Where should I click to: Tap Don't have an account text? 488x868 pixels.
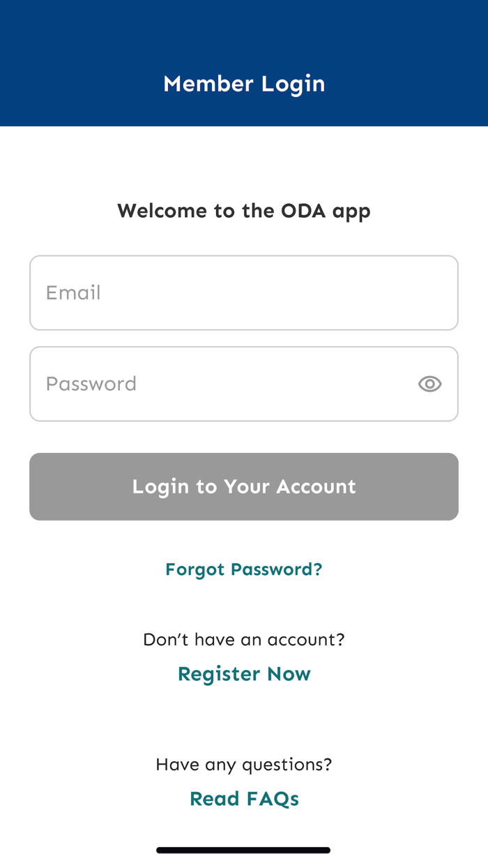pyautogui.click(x=244, y=639)
